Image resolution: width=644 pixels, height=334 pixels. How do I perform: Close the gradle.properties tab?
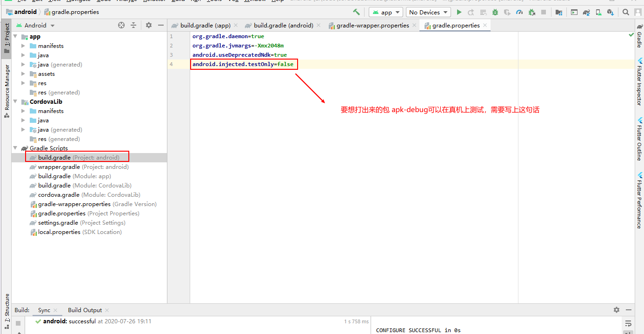click(485, 25)
